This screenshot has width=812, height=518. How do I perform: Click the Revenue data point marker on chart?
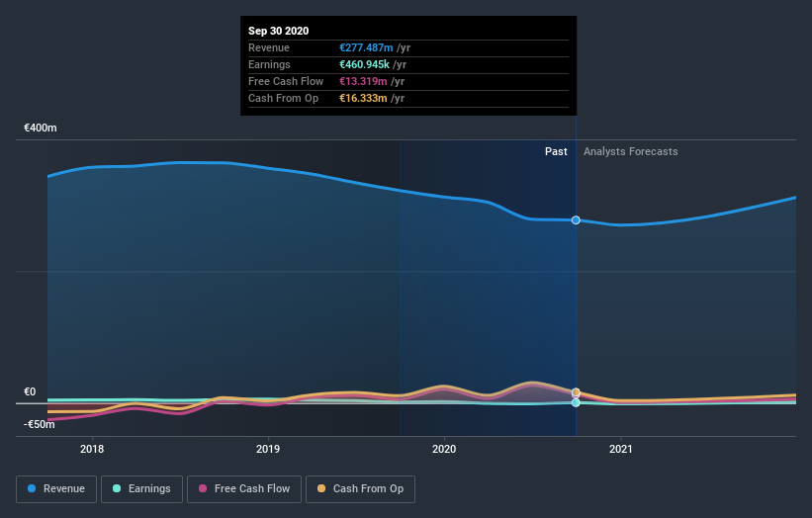point(576,220)
